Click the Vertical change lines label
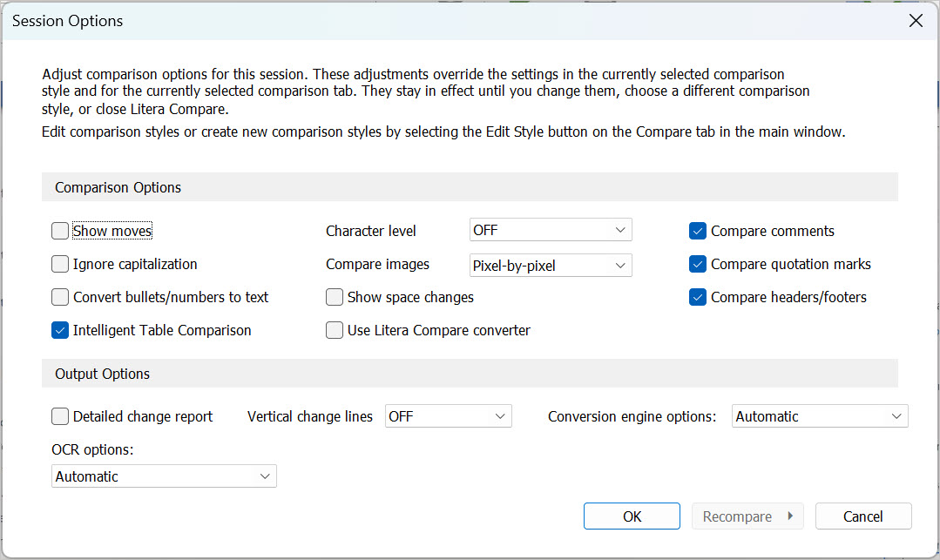The image size is (940, 560). click(310, 416)
